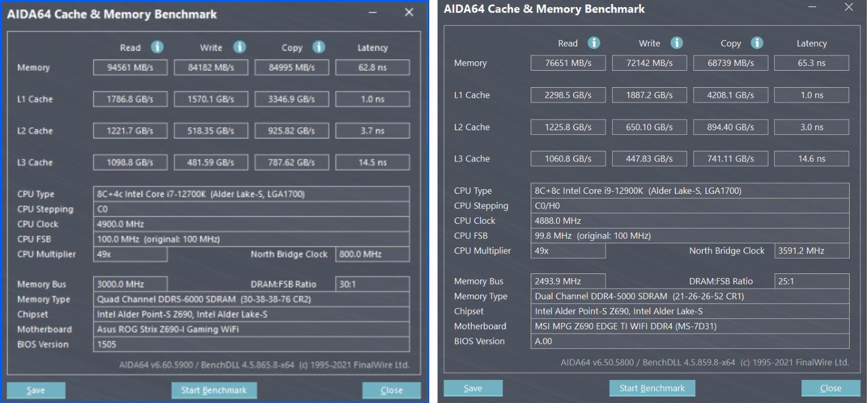868x403 pixels.
Task: Save results from the right benchmark window
Action: tap(473, 388)
